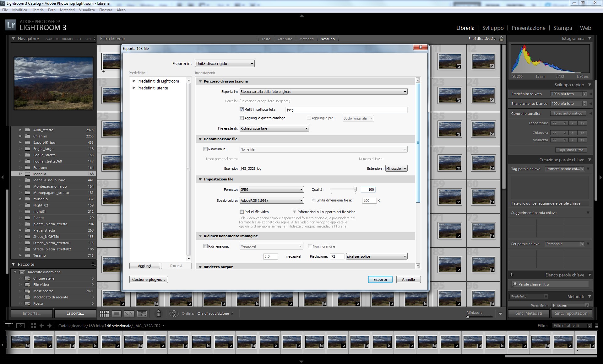Open Formato JPEG dropdown
This screenshot has width=603, height=364.
click(x=272, y=190)
